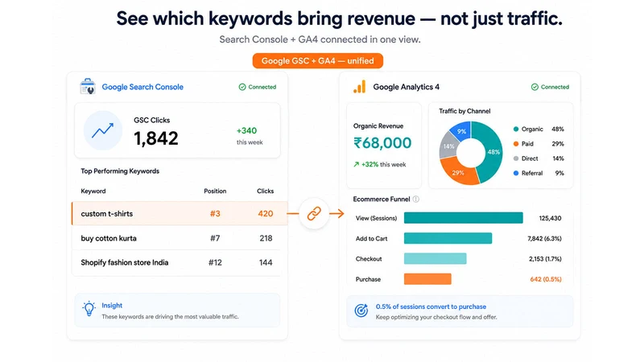Click the 125,430 sessions value
This screenshot has width=644, height=362.
coord(550,218)
